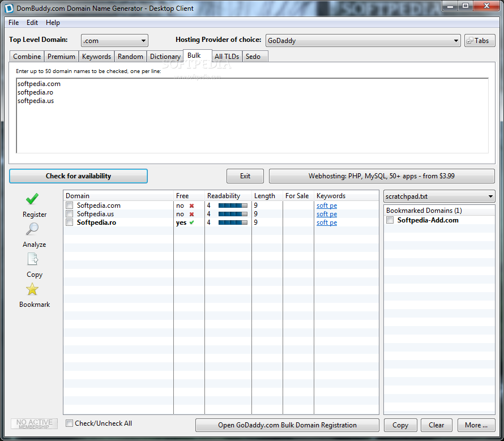Click the Analyze magnifier icon
504x441 pixels.
[x=32, y=229]
